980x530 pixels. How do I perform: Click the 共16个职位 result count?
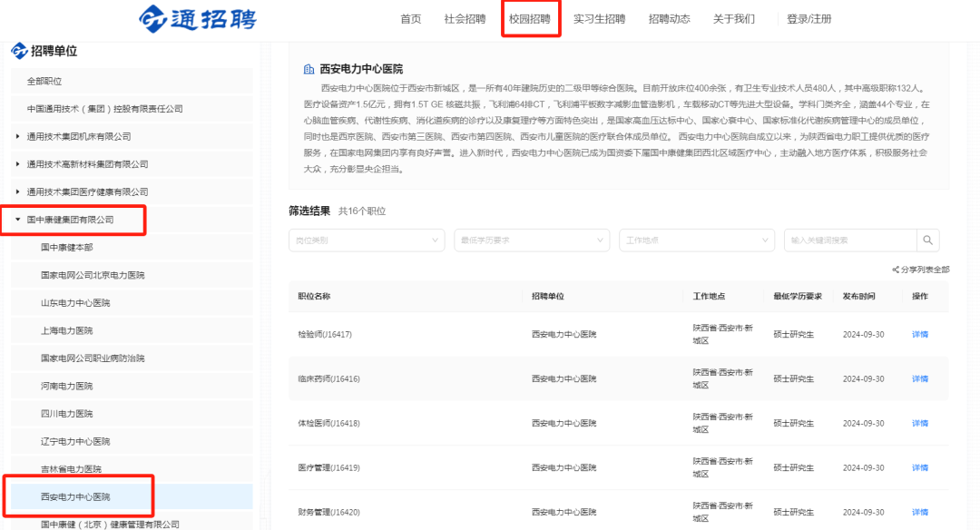pos(362,211)
